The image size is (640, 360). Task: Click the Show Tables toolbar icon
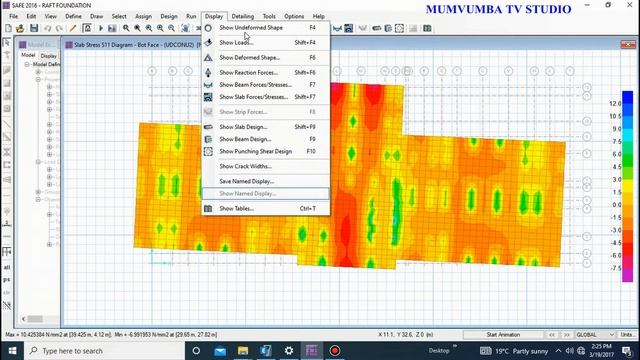click(427, 28)
